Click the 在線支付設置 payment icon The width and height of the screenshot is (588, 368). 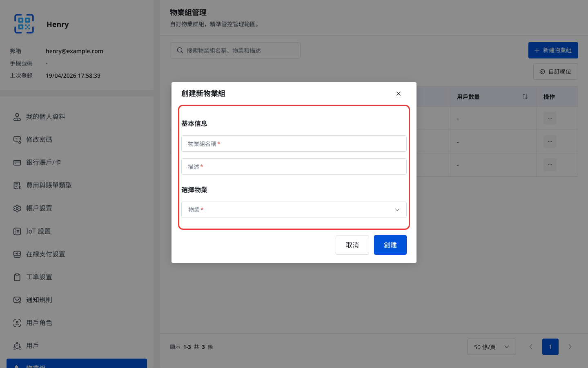pyautogui.click(x=17, y=254)
